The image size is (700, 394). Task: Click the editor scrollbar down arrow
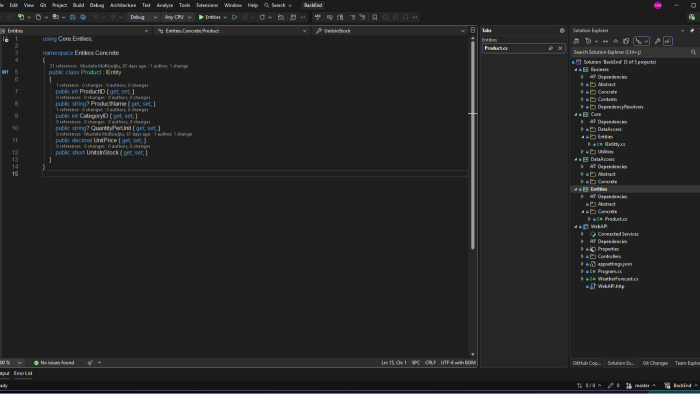[x=473, y=354]
